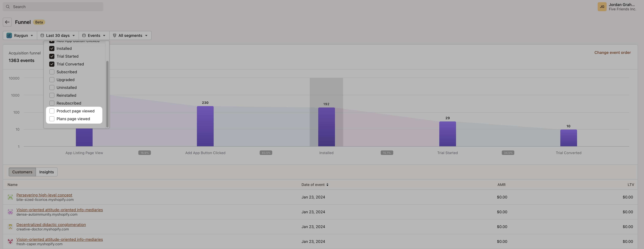Enable the Subscribed event checkbox
This screenshot has height=249, width=644.
52,72
